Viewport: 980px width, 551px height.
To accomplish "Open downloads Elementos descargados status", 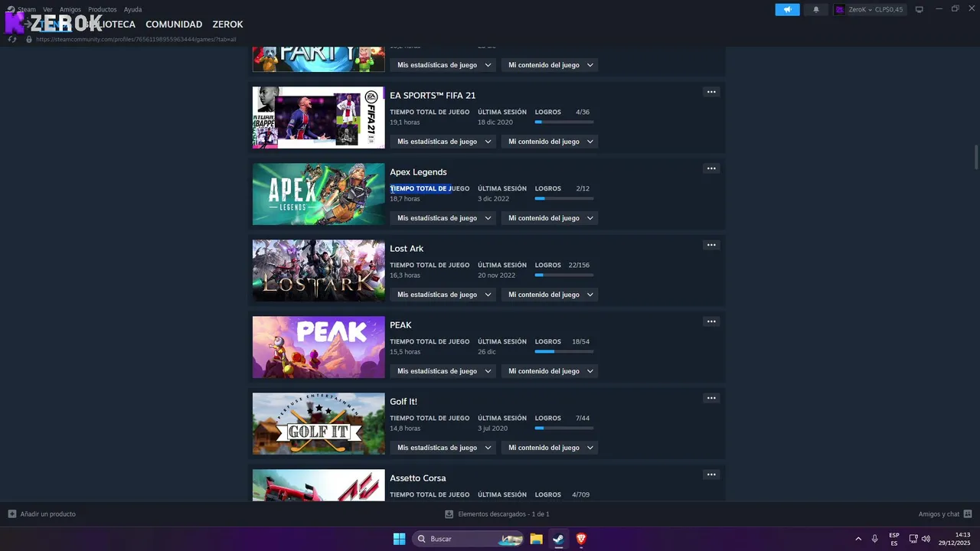I will [497, 514].
